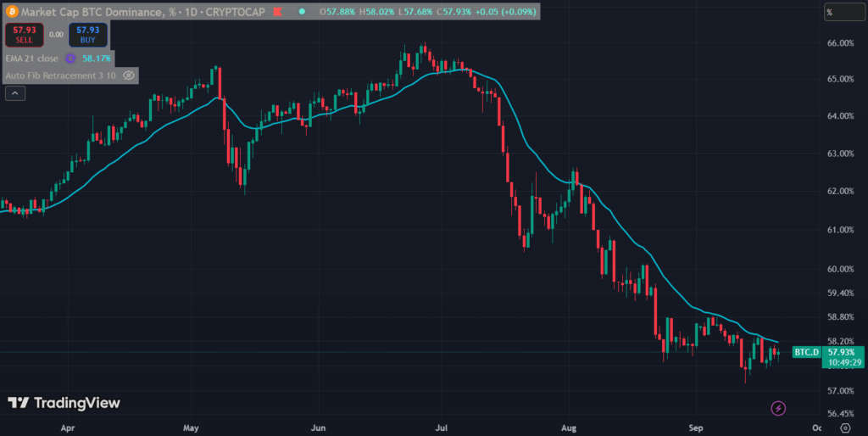This screenshot has width=868, height=436.
Task: Unhide Auto Fib Retracement via eye icon
Action: [129, 75]
